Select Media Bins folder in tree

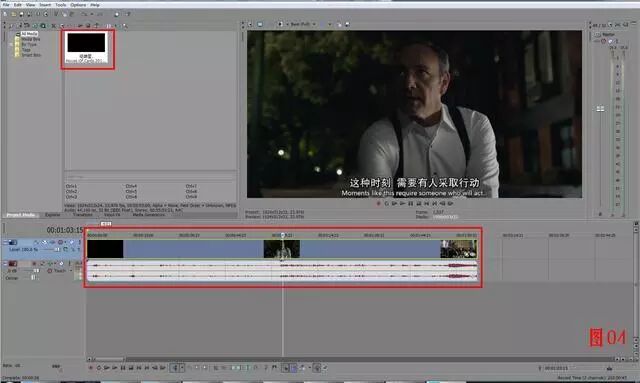pyautogui.click(x=31, y=39)
